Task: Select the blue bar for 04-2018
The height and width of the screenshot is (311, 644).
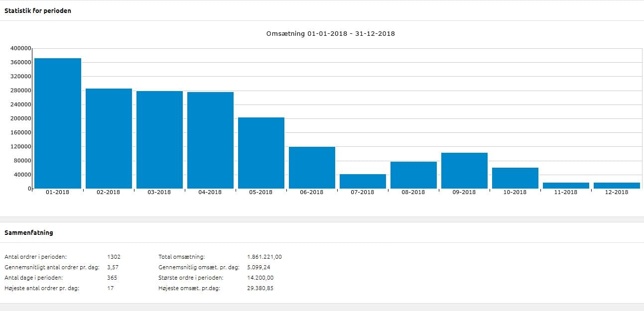Action: (x=210, y=140)
